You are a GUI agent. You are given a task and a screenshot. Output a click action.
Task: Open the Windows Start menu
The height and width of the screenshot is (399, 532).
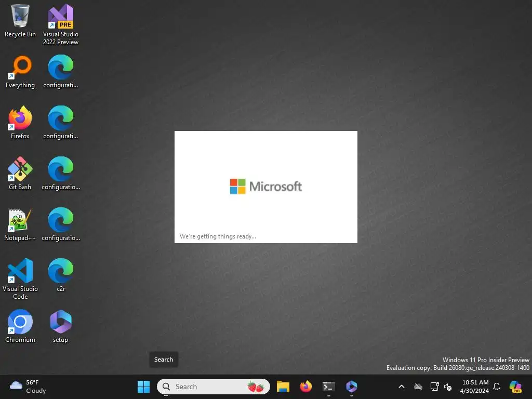pos(143,387)
